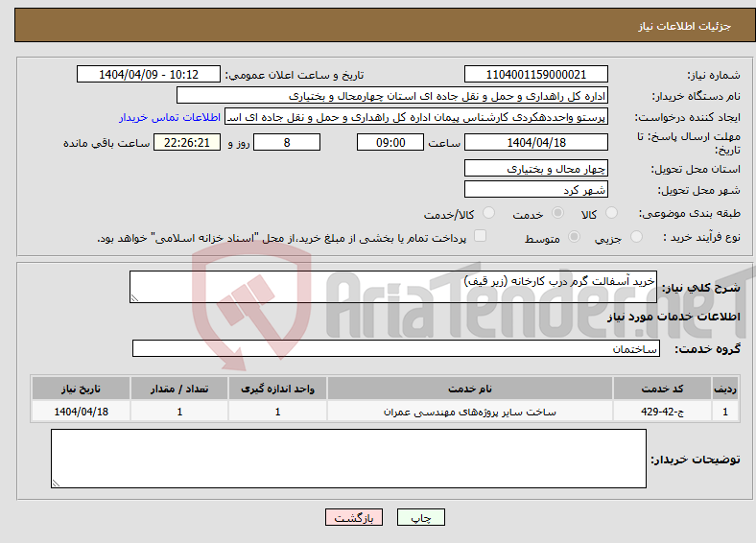Click the چاپ (print) button
This screenshot has width=756, height=543.
pyautogui.click(x=420, y=517)
